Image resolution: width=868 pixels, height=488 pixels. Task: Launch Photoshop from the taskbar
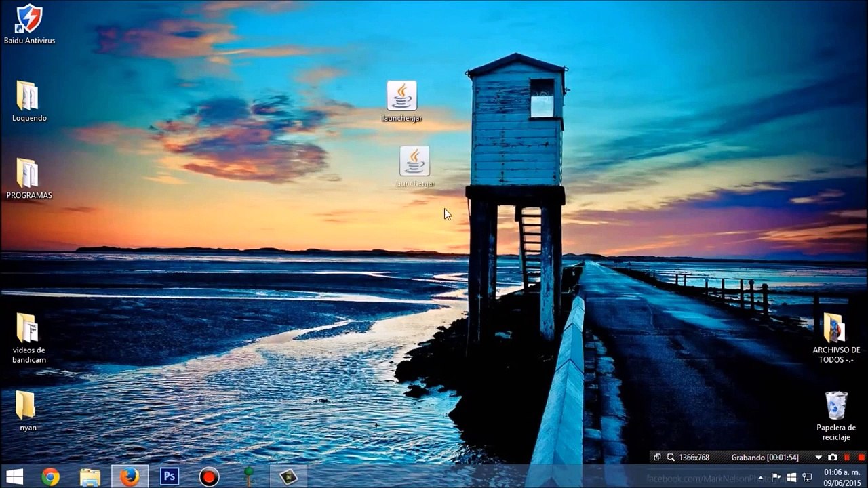pos(170,477)
